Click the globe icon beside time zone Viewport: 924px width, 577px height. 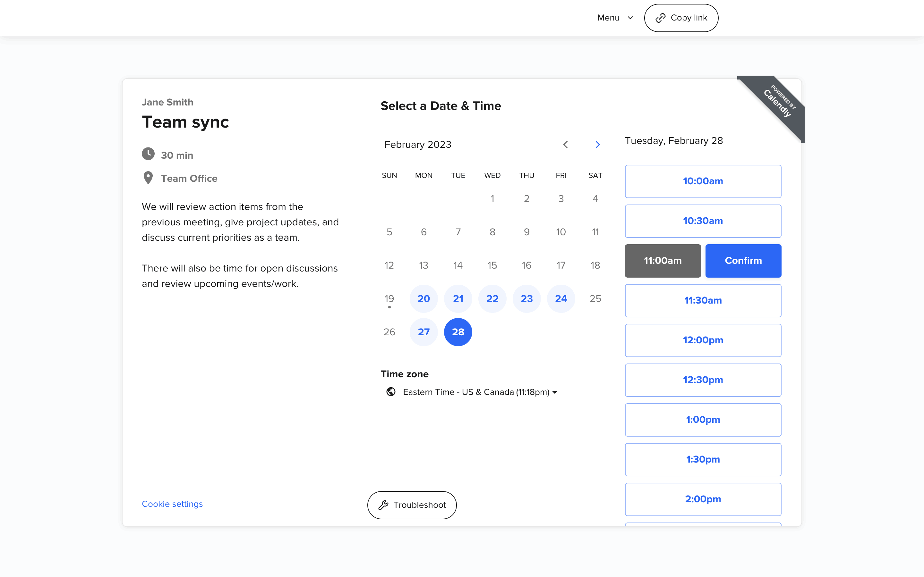(390, 392)
